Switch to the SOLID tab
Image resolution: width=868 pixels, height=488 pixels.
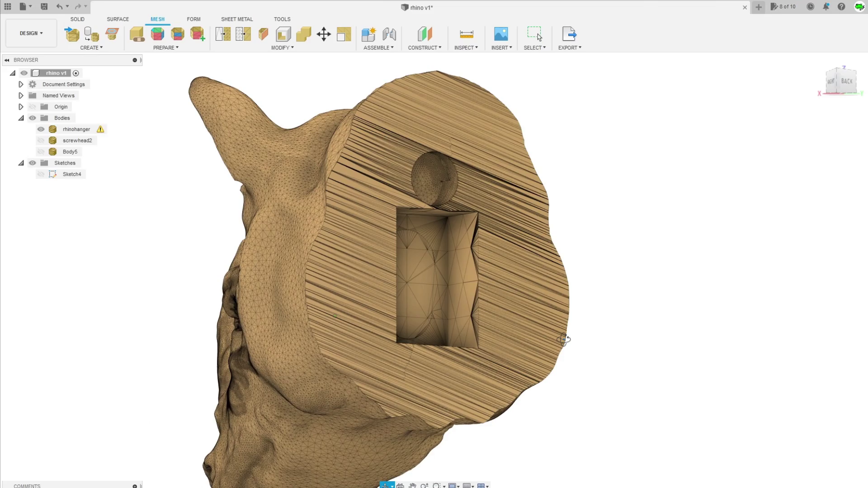[x=77, y=19]
